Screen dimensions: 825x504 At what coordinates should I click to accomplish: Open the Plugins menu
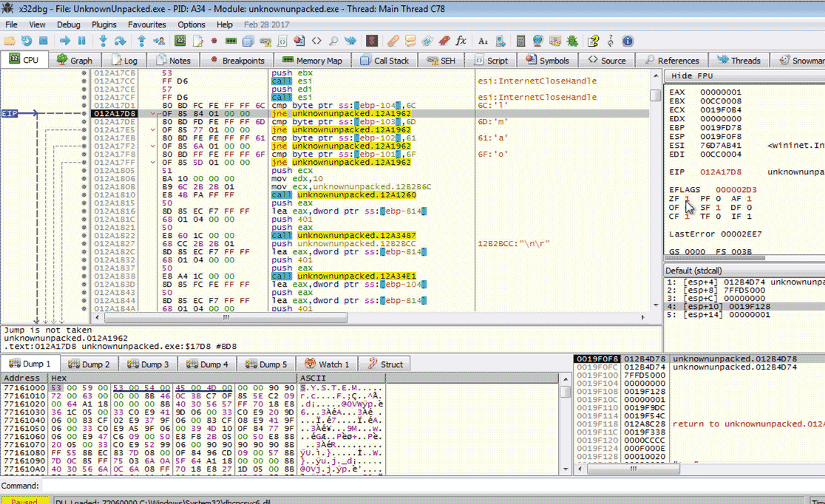click(104, 24)
